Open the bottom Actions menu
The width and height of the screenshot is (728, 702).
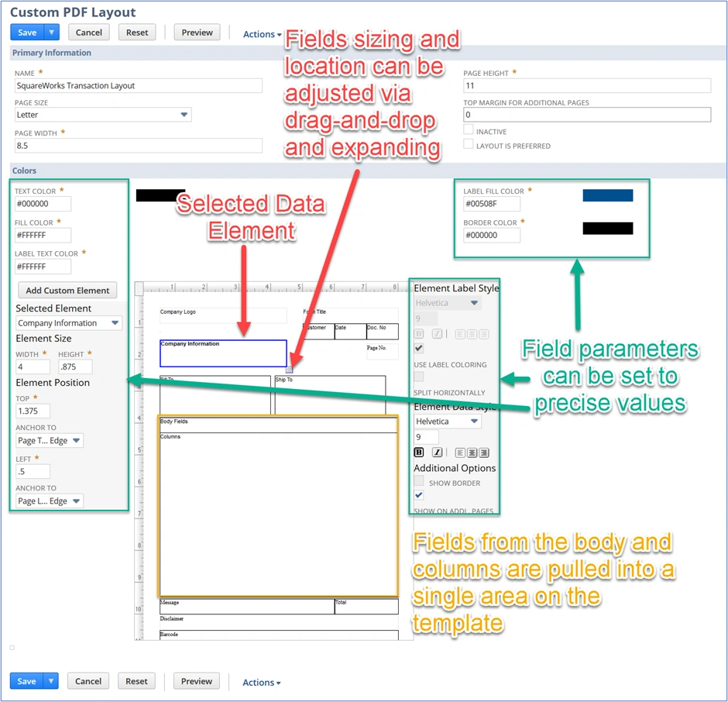pos(262,683)
